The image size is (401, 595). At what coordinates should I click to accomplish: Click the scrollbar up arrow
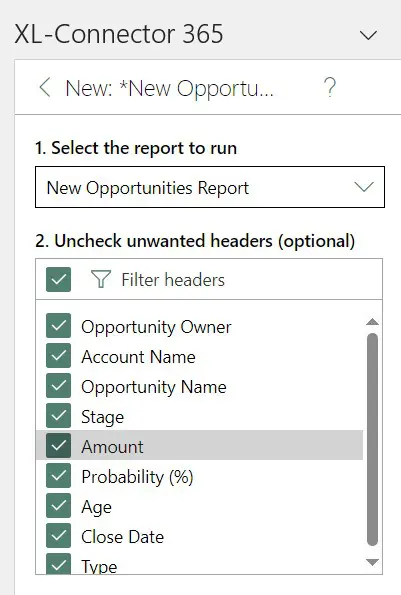click(x=373, y=322)
